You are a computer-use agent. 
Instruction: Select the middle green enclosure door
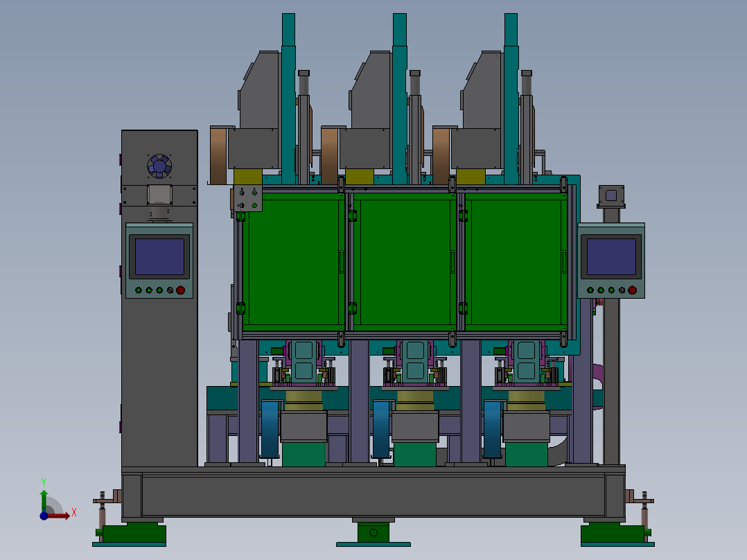click(405, 262)
